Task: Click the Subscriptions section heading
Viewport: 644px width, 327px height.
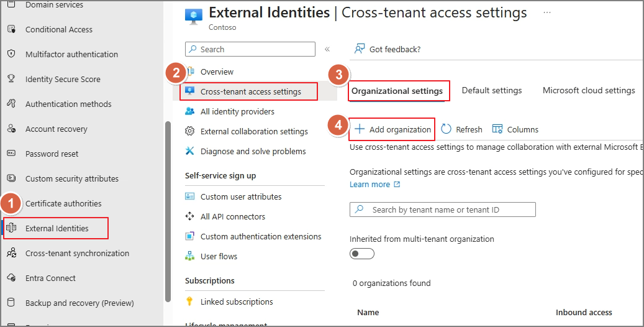Action: coord(209,280)
